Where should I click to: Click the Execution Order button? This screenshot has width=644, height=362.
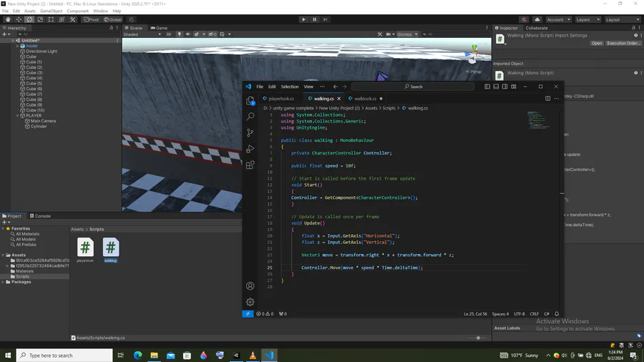[x=623, y=43]
